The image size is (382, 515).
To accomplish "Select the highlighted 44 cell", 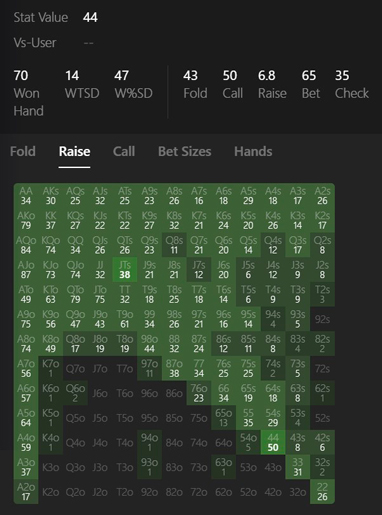I will click(273, 442).
